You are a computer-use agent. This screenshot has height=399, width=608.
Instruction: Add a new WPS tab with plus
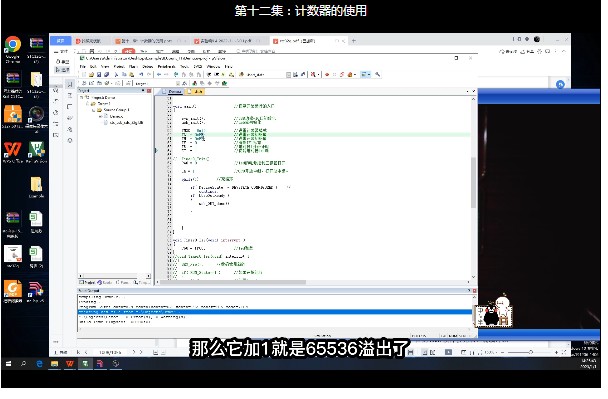point(353,40)
